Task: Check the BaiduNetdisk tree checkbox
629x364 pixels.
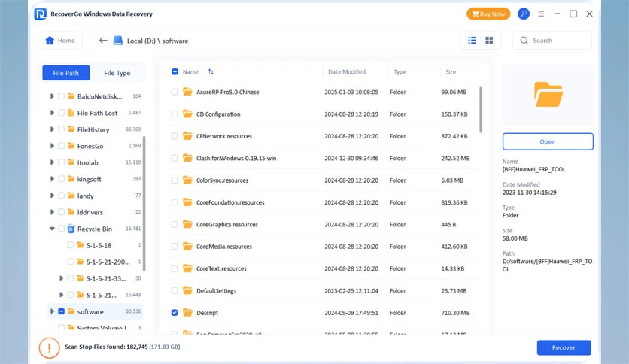Action: [62, 96]
